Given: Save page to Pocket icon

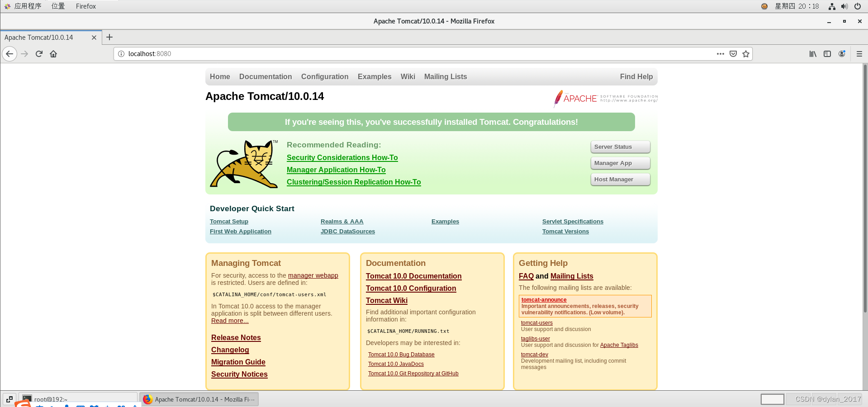Looking at the screenshot, I should pos(733,54).
